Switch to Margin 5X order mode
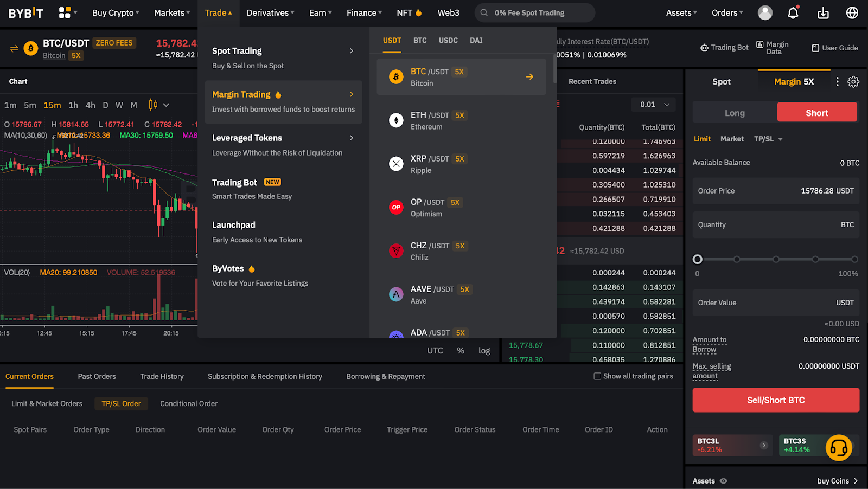This screenshot has width=868, height=489. (x=794, y=82)
